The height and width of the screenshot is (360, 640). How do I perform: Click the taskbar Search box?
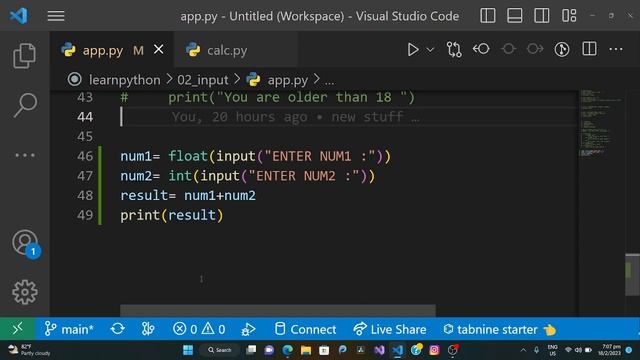coord(220,350)
